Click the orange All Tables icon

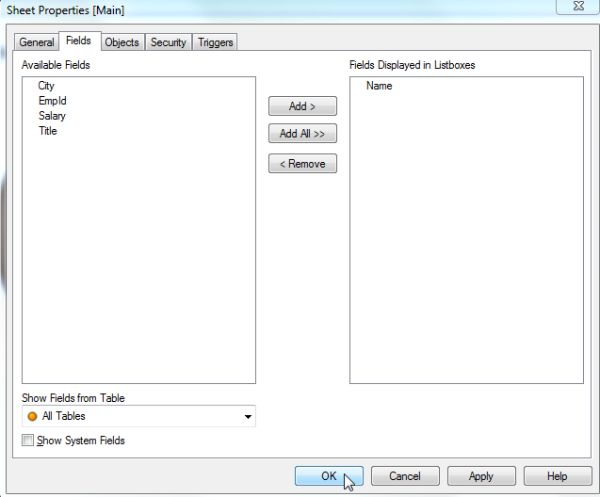[x=33, y=416]
